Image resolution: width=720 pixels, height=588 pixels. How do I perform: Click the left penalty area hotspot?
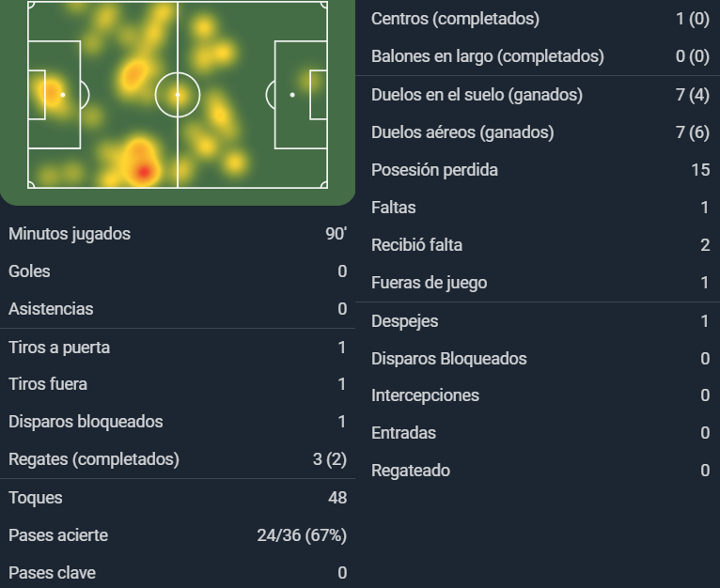(x=52, y=93)
